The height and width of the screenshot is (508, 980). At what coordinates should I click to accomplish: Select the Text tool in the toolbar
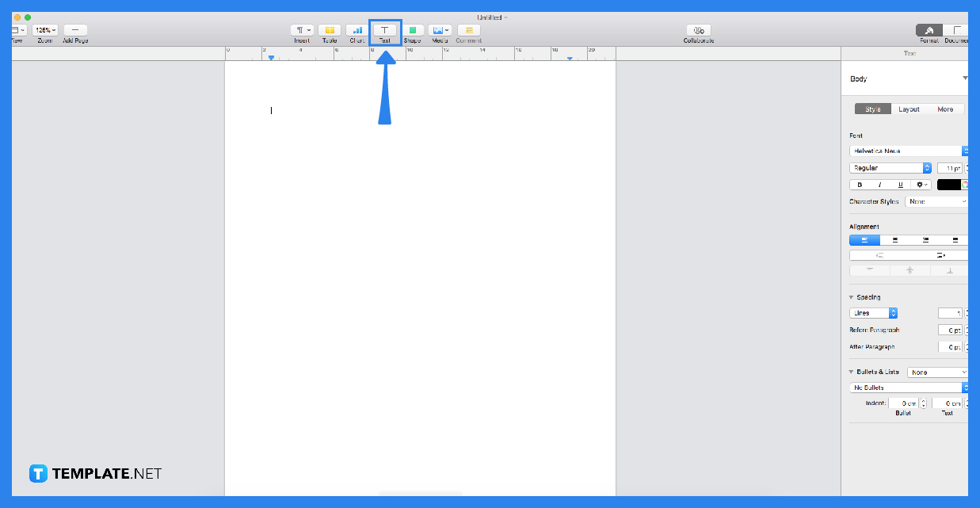(x=385, y=29)
